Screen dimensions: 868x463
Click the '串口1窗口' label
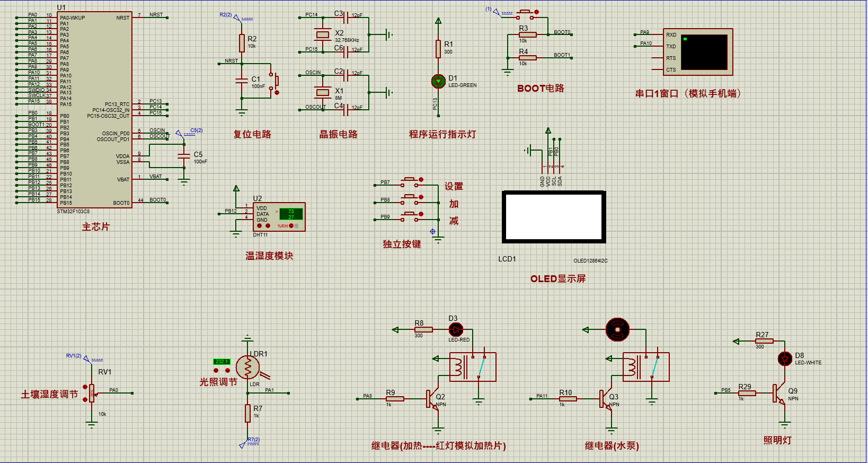[x=657, y=93]
